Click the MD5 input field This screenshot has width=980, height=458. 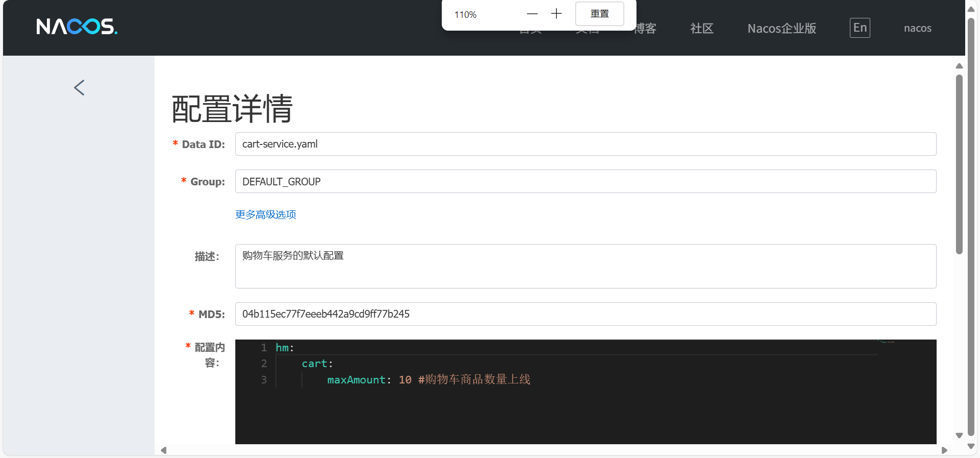click(x=585, y=314)
